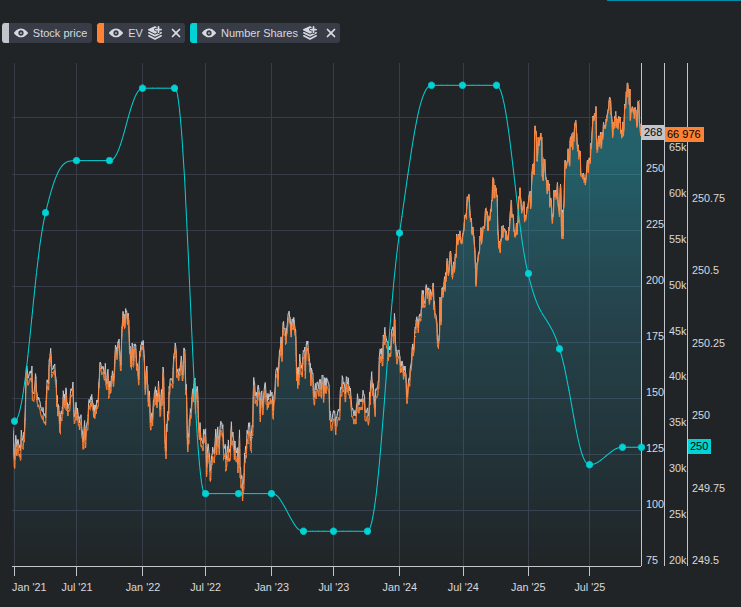Image resolution: width=741 pixels, height=607 pixels.
Task: Click the cyan 250 shares value tag
Action: (x=699, y=447)
